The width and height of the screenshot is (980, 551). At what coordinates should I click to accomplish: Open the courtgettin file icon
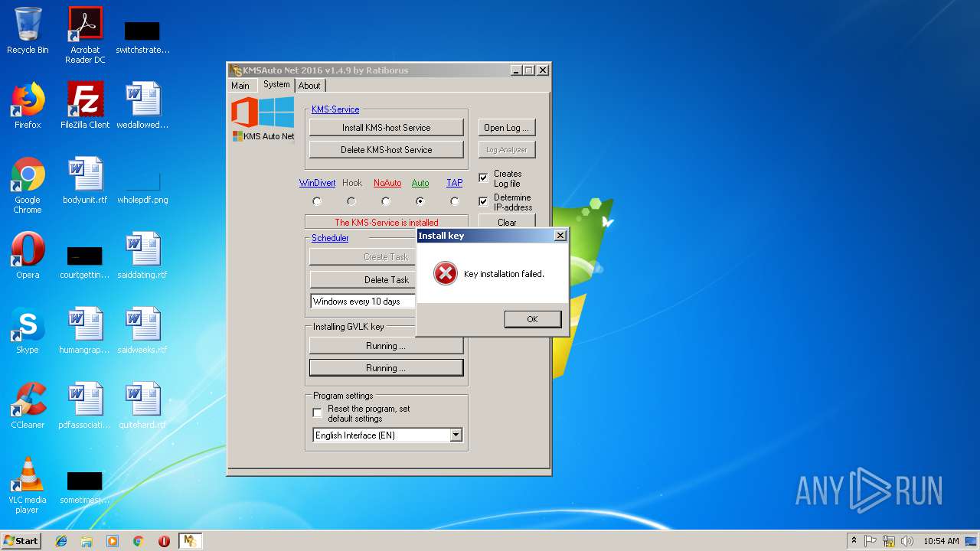[85, 261]
